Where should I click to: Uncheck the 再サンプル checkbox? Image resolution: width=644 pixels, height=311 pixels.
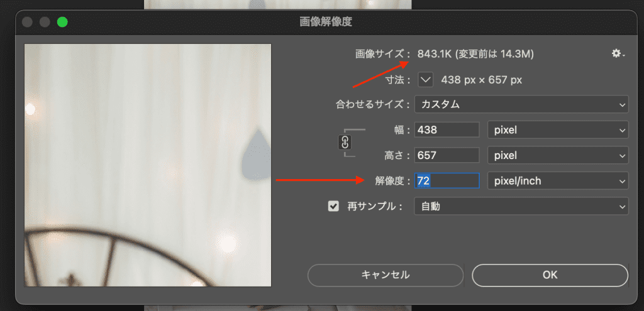[x=333, y=206]
